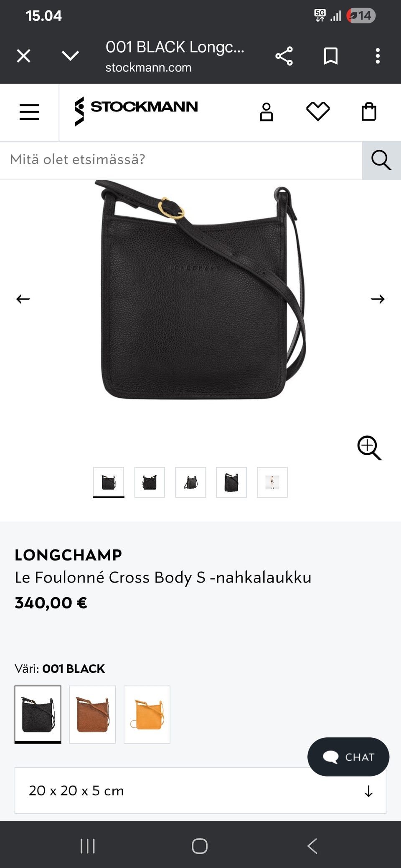Select the 001 BLACK color swatch
The width and height of the screenshot is (401, 868).
click(x=38, y=714)
